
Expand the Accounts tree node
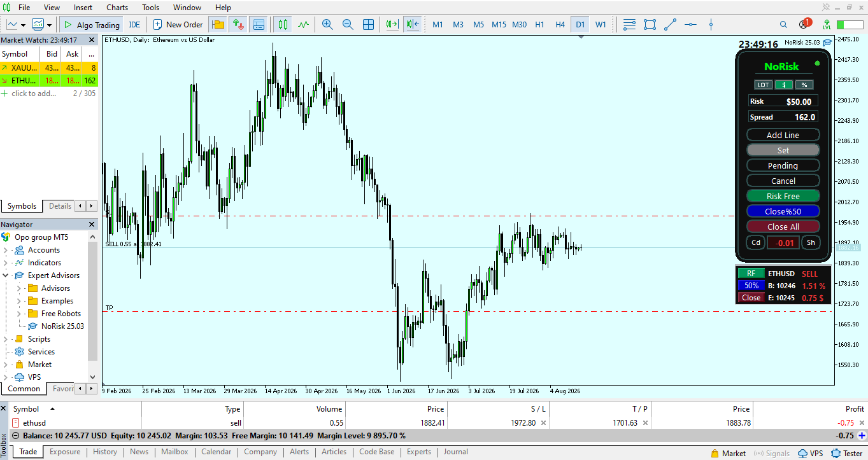[6, 250]
